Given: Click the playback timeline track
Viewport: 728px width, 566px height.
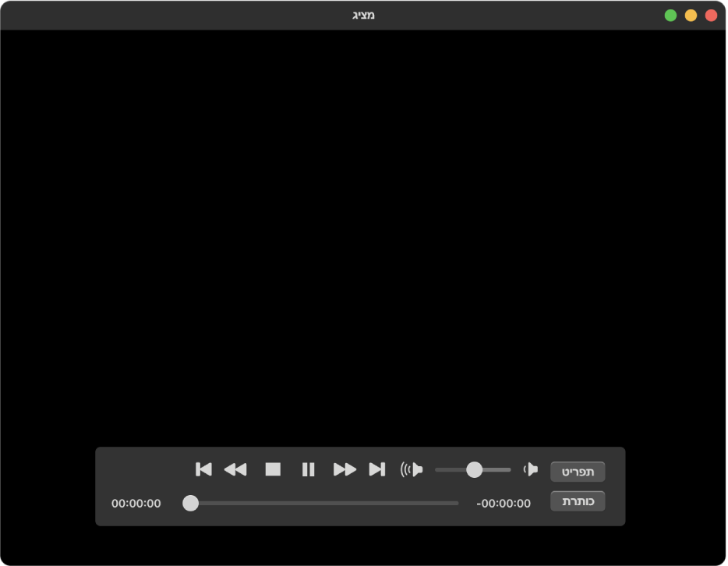Looking at the screenshot, I should pos(320,504).
